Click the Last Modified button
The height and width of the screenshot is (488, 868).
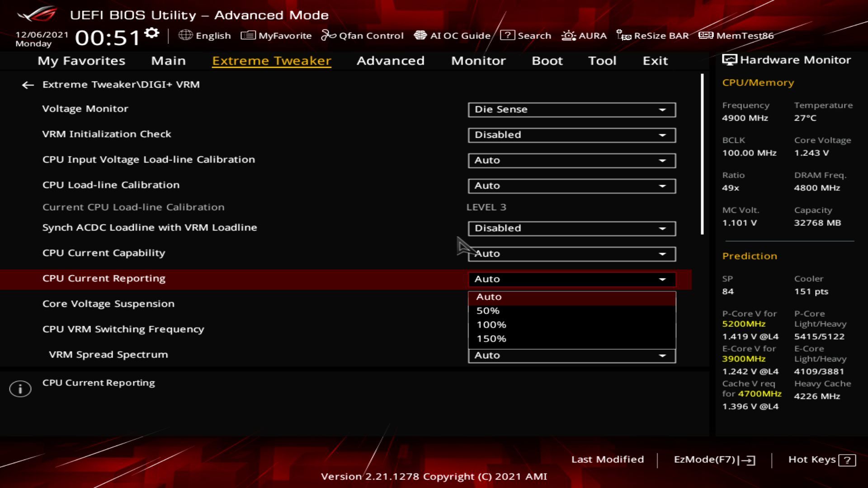(x=607, y=460)
